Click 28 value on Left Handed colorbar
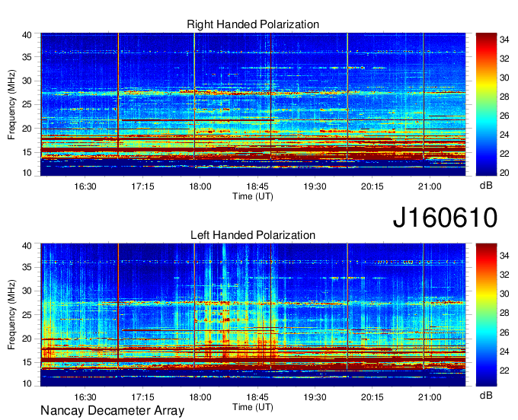The width and height of the screenshot is (518, 420). tap(504, 313)
